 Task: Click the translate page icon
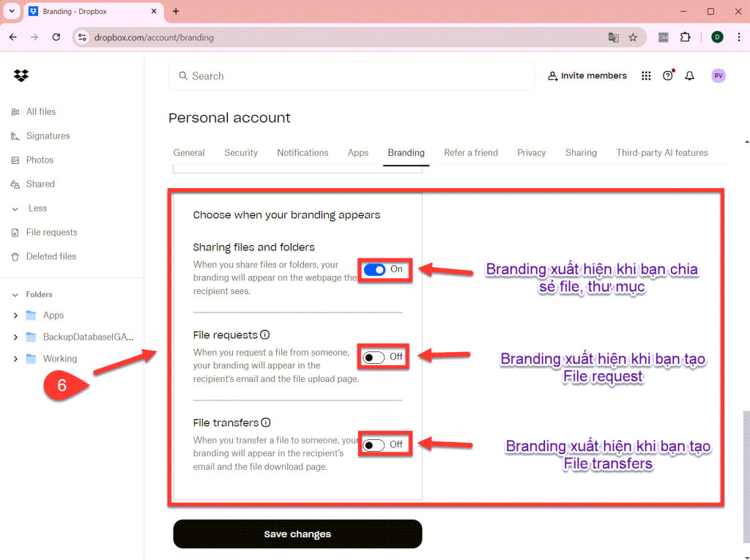click(x=613, y=37)
